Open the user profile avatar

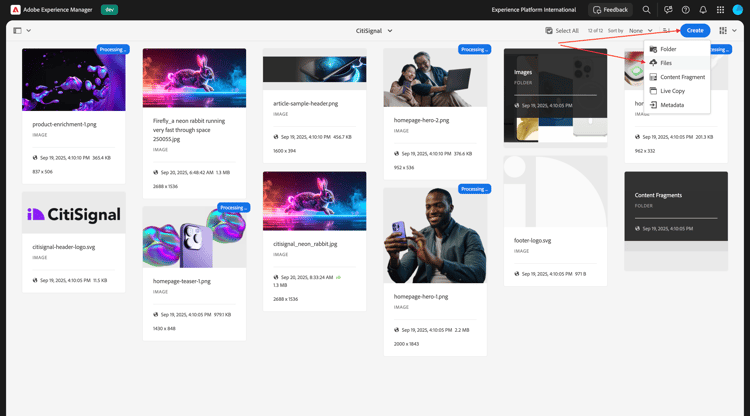(x=738, y=10)
